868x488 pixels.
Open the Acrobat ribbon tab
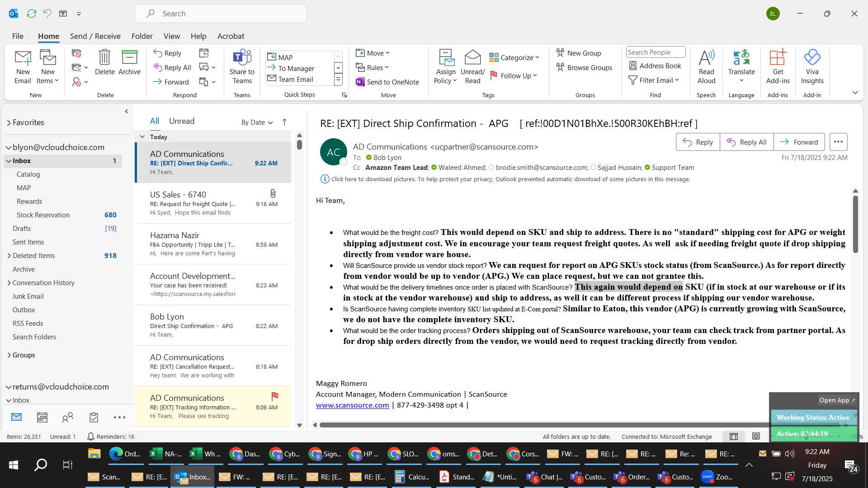tap(231, 36)
